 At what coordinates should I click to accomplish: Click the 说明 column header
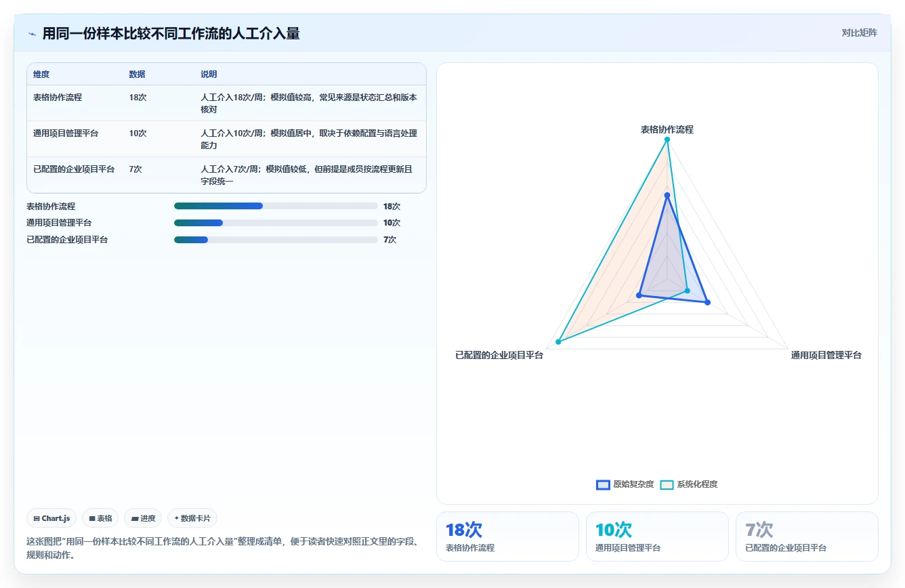click(209, 75)
